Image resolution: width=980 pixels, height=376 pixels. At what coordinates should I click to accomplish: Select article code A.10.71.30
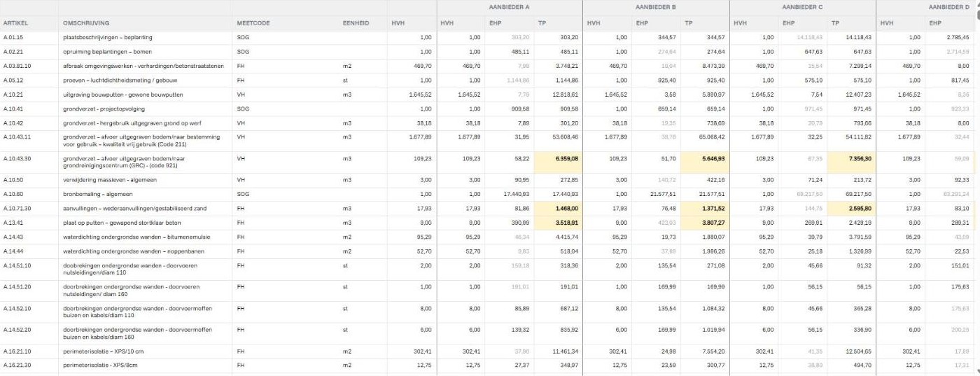click(17, 209)
